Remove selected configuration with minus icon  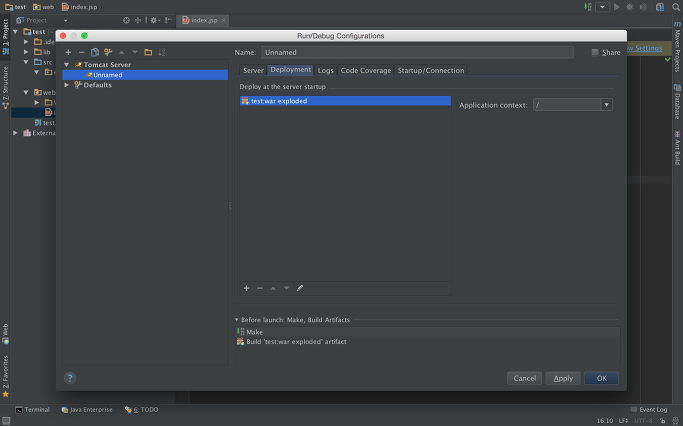click(x=81, y=52)
